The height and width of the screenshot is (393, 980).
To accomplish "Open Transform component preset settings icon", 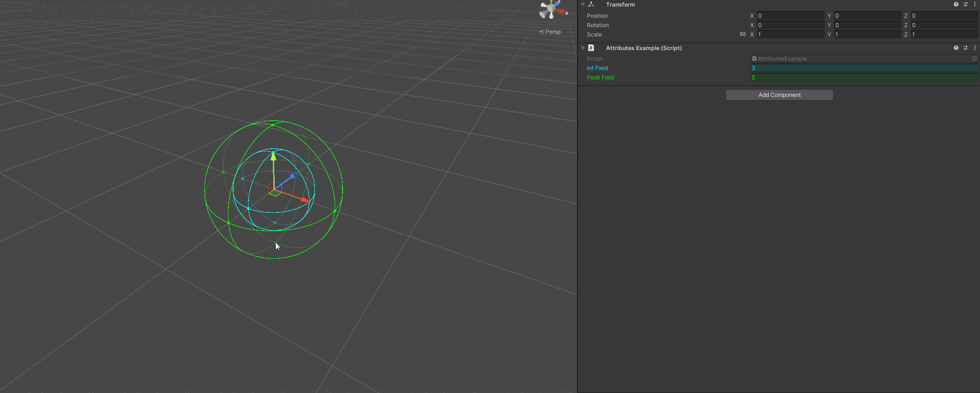I will [x=965, y=4].
